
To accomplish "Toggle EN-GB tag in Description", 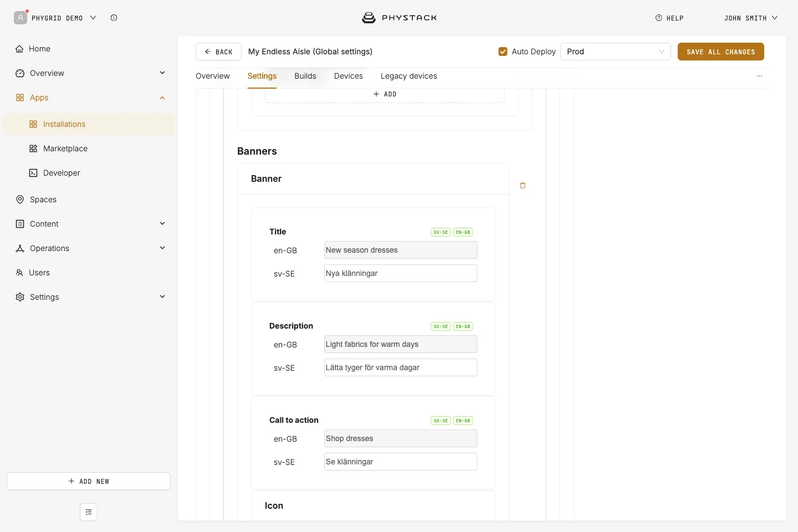I will [x=463, y=326].
